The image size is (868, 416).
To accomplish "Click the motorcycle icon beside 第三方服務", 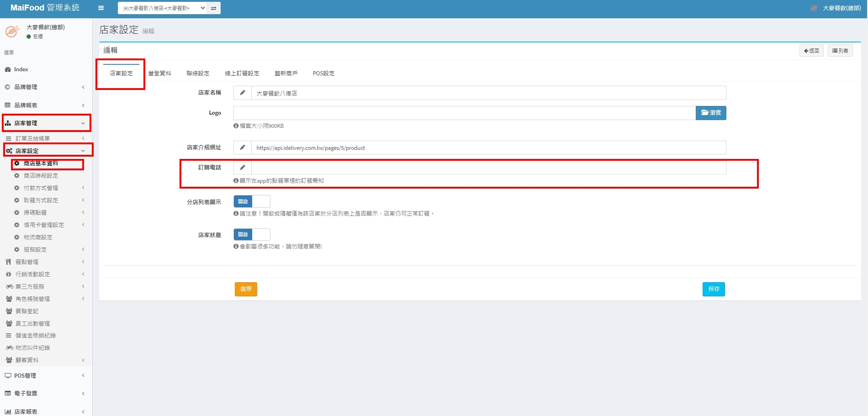I will pos(9,287).
